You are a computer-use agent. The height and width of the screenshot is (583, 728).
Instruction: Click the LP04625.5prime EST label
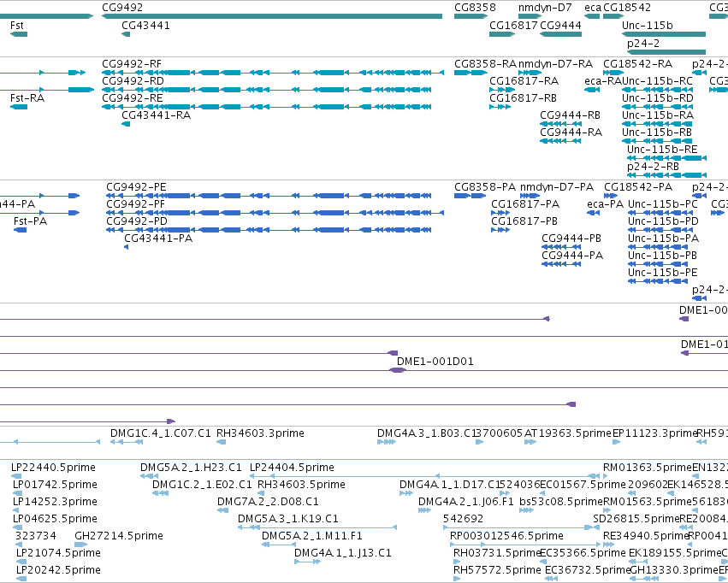pyautogui.click(x=56, y=519)
